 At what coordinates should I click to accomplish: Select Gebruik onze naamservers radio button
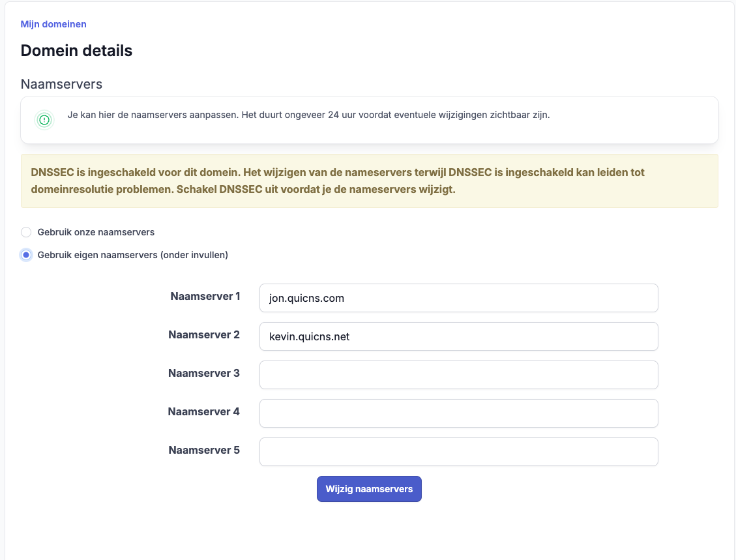26,232
